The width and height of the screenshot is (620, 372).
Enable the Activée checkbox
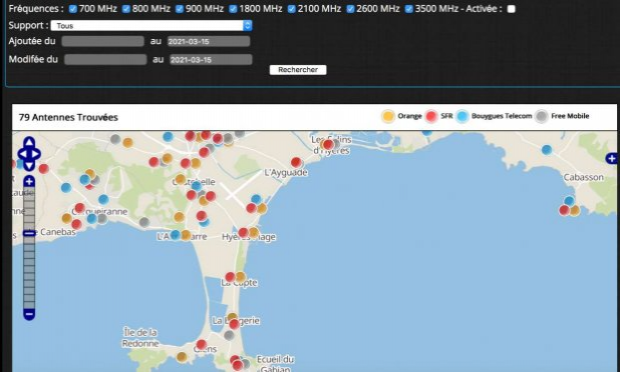(511, 9)
